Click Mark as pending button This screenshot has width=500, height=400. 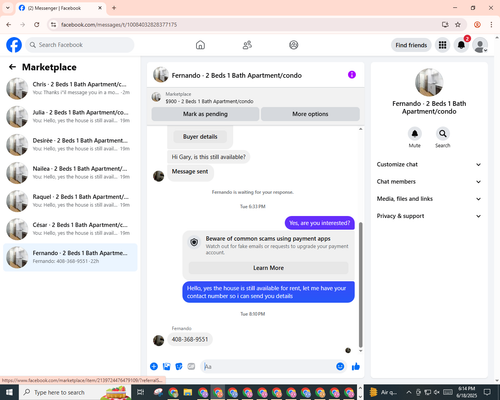click(x=205, y=114)
